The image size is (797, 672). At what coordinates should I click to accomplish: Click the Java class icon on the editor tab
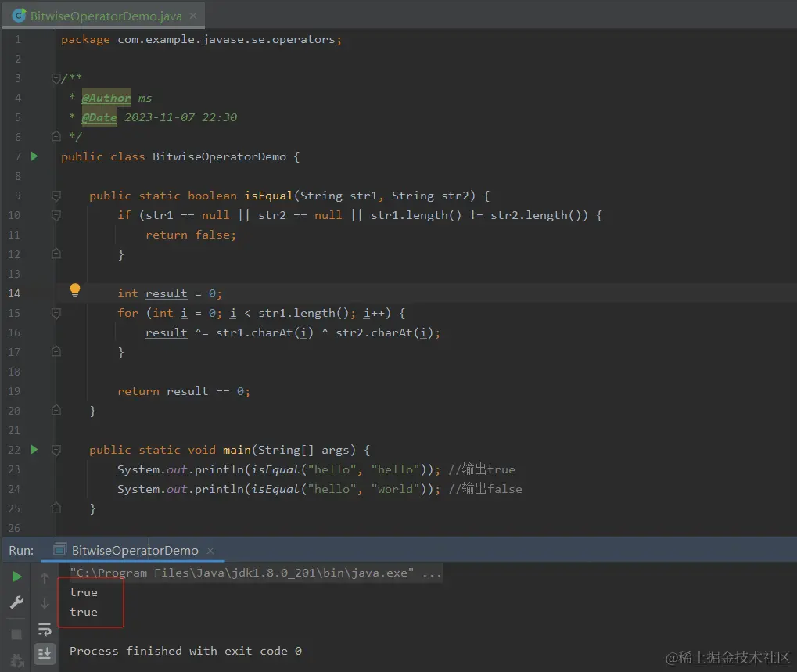[x=19, y=16]
